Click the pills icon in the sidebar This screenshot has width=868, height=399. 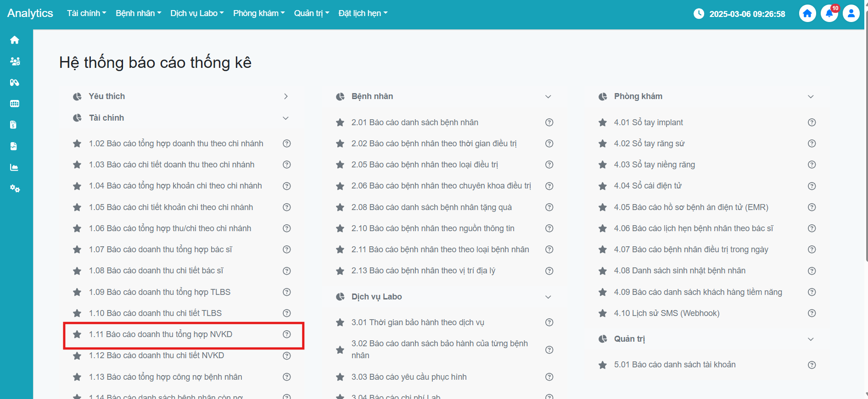click(14, 83)
